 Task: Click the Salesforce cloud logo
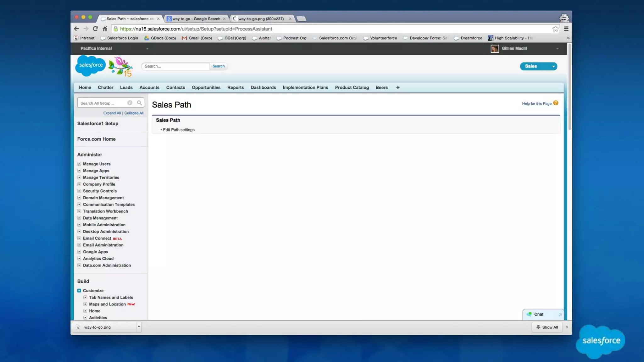pyautogui.click(x=91, y=65)
